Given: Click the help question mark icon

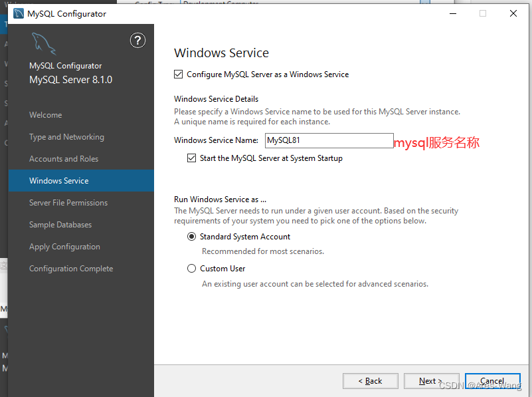Looking at the screenshot, I should [x=137, y=41].
